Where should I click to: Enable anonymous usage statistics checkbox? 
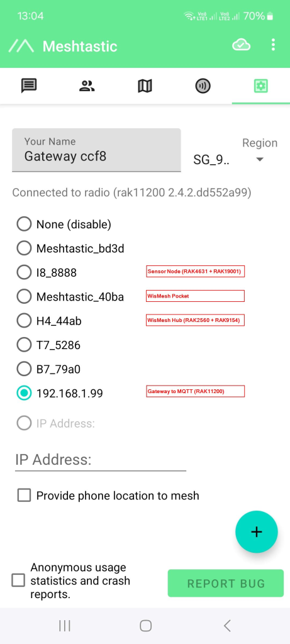(18, 580)
